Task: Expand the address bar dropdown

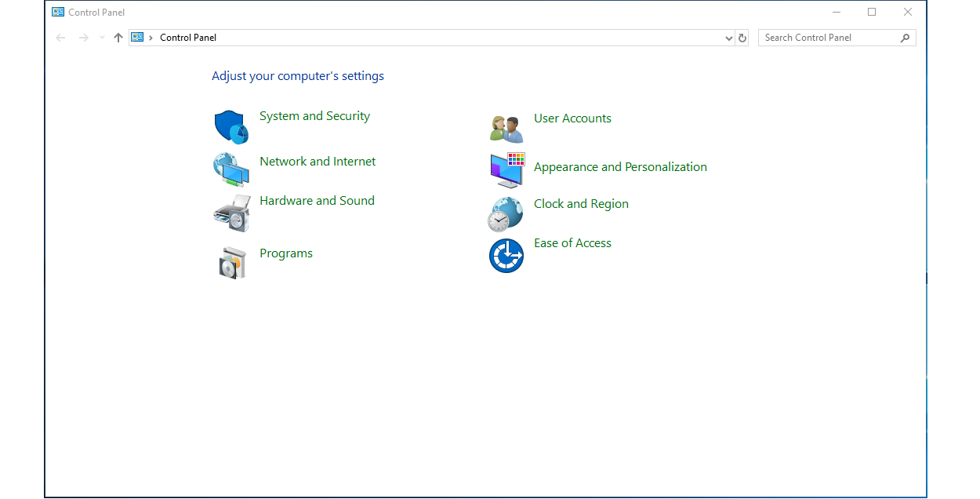Action: (x=728, y=37)
